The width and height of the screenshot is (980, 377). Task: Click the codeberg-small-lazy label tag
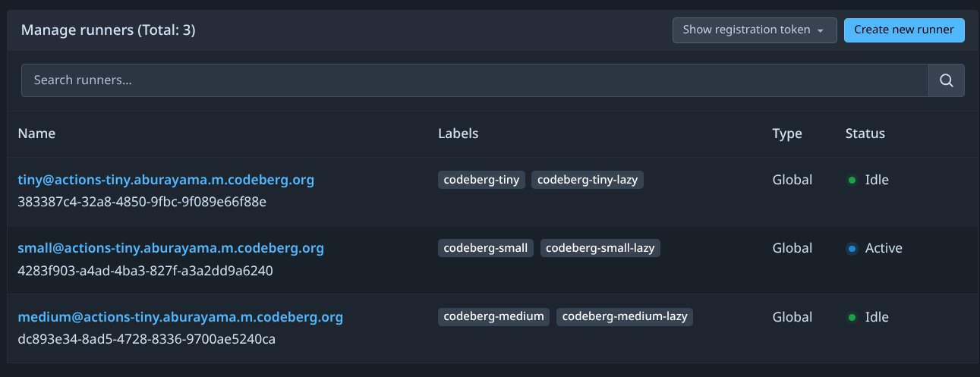tap(600, 248)
